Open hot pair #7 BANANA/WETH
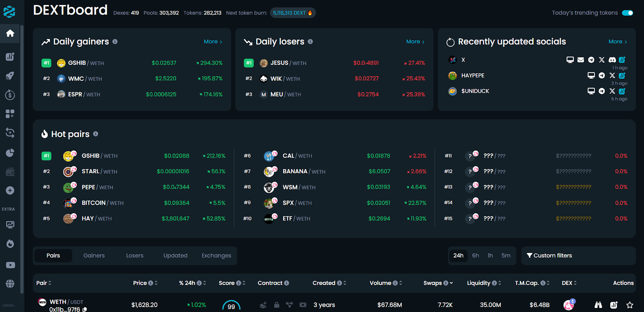This screenshot has width=644, height=312. click(335, 172)
